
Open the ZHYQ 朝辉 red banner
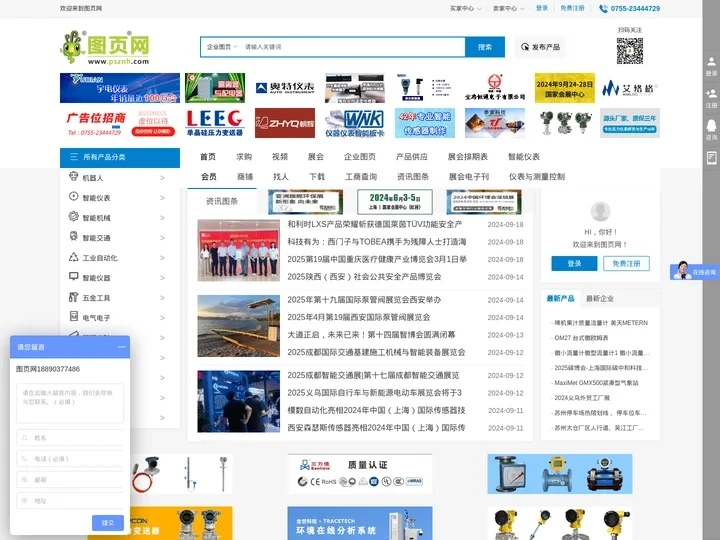click(x=285, y=123)
